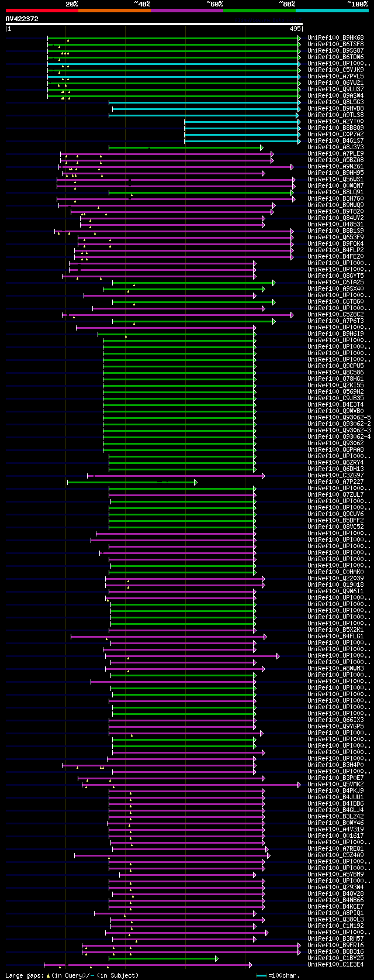Open hit UniRef100_Q8L5G3
Image resolution: width=374 pixels, height=980 pixels.
click(x=335, y=102)
